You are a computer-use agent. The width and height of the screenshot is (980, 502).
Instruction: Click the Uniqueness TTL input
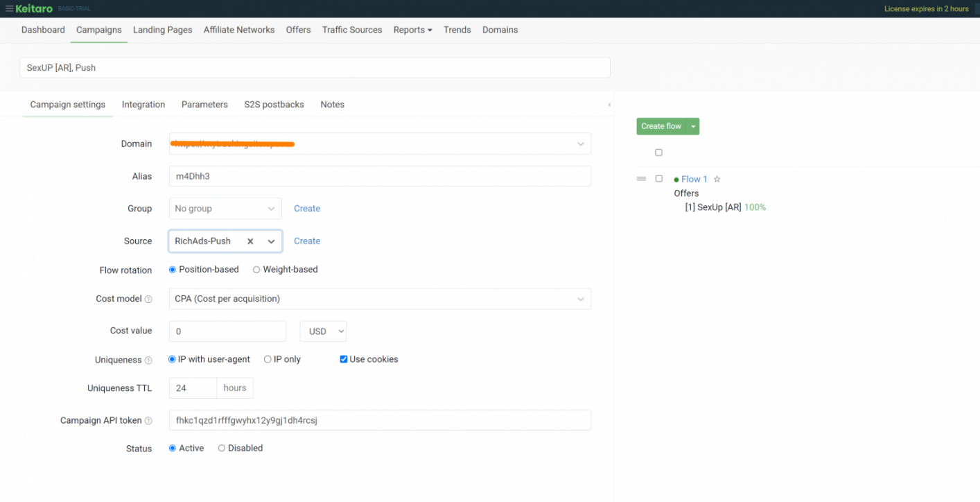(193, 388)
